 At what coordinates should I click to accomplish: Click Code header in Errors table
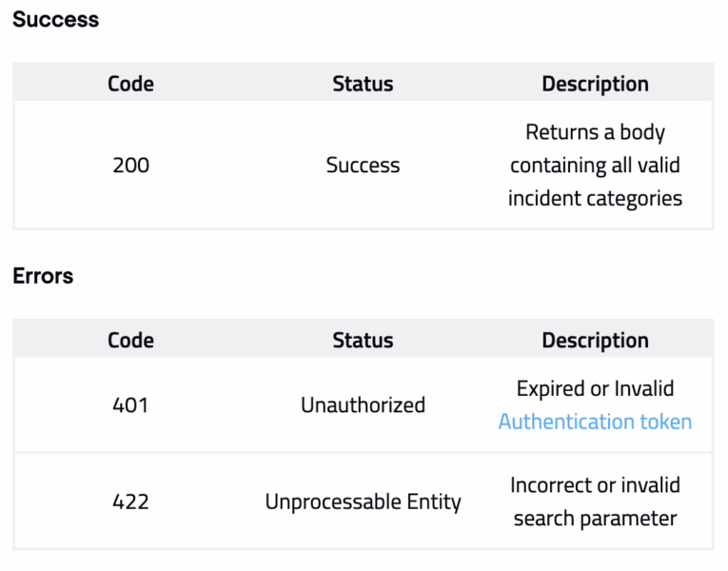pyautogui.click(x=130, y=341)
